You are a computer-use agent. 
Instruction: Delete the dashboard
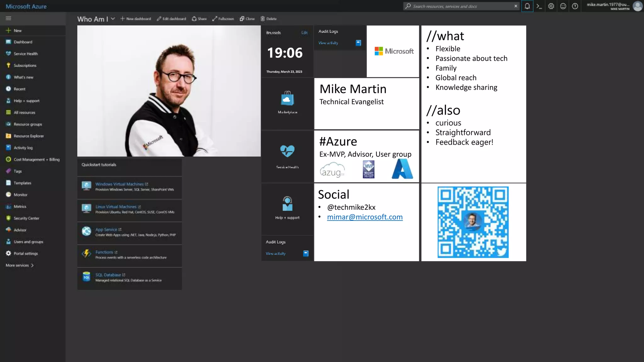click(x=269, y=19)
